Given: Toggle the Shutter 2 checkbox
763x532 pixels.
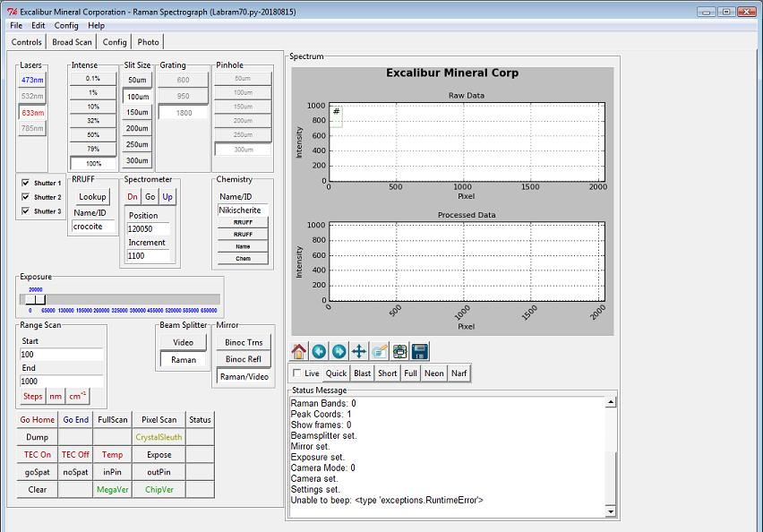Looking at the screenshot, I should 26,197.
